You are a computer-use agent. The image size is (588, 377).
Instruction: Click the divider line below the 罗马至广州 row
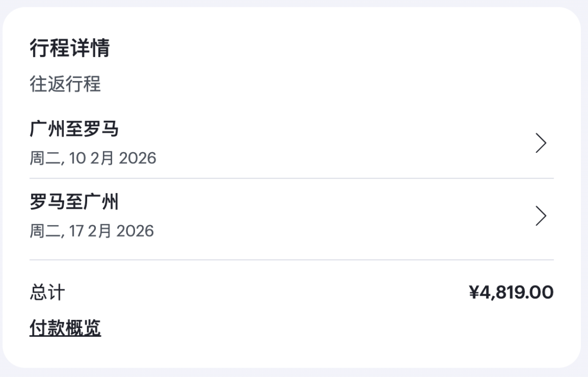[x=291, y=260]
